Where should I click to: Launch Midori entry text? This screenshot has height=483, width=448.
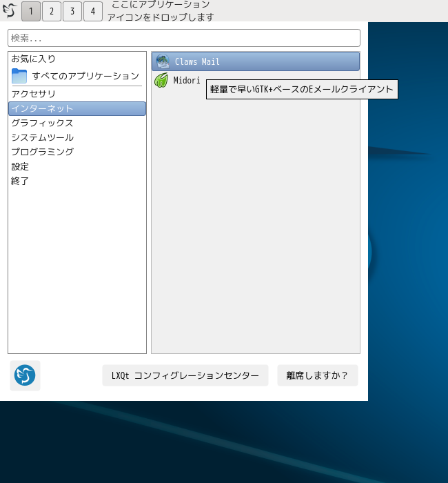(x=187, y=81)
